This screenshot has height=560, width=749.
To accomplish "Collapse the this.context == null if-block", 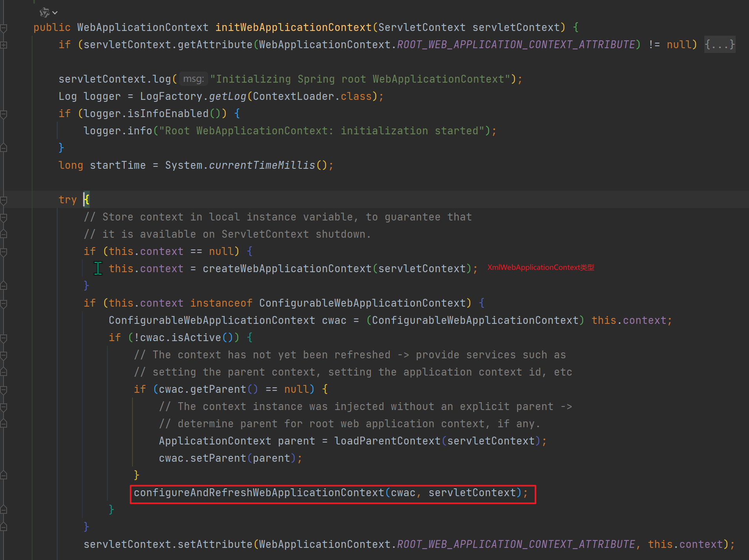I will [x=4, y=252].
